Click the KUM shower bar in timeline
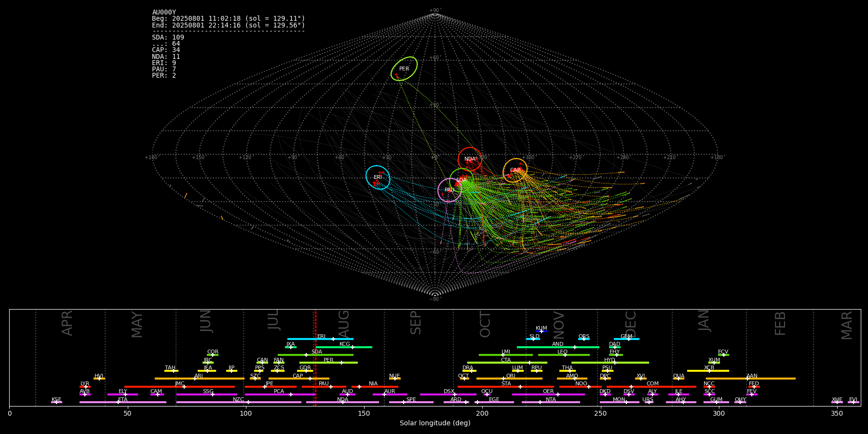The height and width of the screenshot is (434, 868). 541,331
